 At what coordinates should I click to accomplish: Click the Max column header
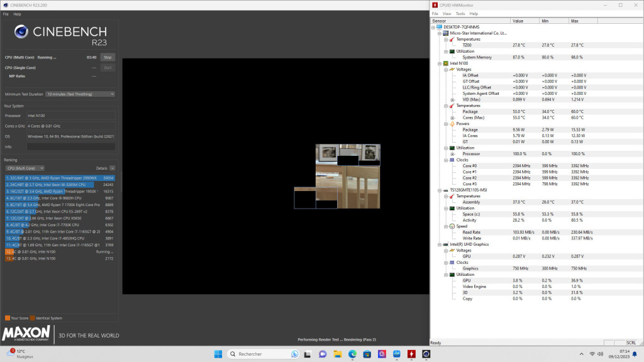click(583, 21)
